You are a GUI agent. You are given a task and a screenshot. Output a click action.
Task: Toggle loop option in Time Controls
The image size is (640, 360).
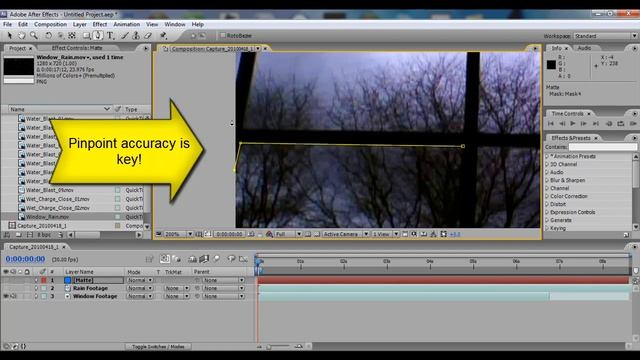[621, 124]
